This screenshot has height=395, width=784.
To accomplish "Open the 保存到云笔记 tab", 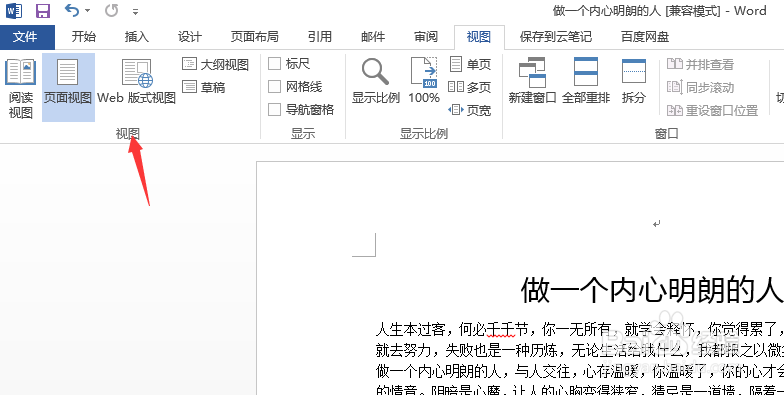I will pyautogui.click(x=556, y=37).
